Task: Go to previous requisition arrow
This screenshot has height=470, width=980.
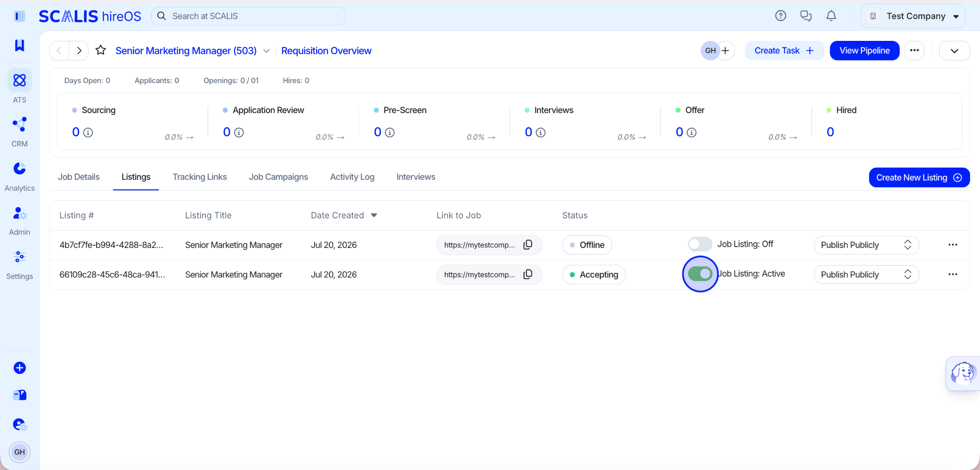Action: coord(59,50)
